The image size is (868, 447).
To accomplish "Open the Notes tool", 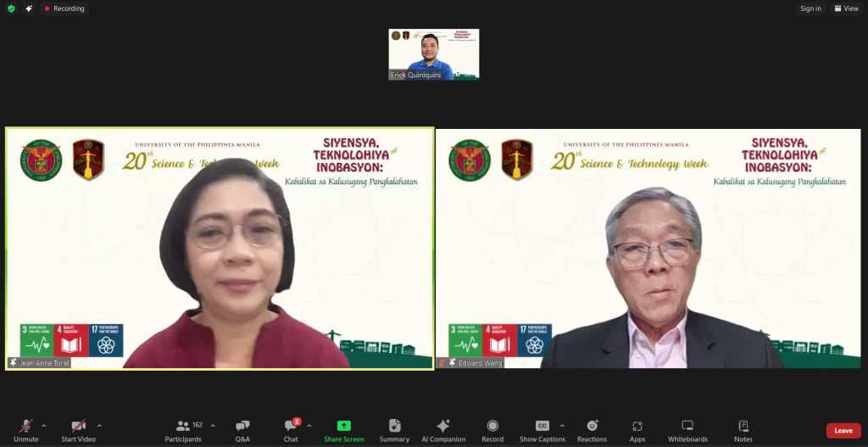I will [743, 430].
